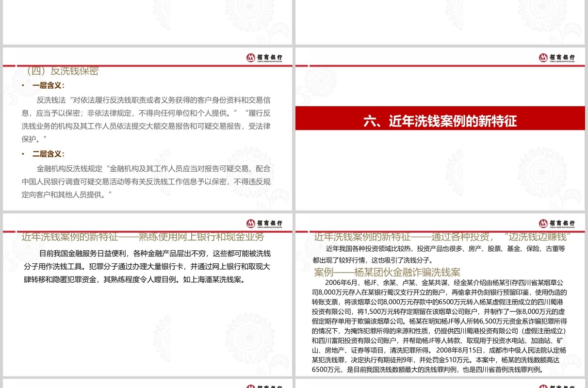The height and width of the screenshot is (388, 588).
Task: Click the paragraph starting 金融机构反洗钱规定
Action: pos(146,181)
